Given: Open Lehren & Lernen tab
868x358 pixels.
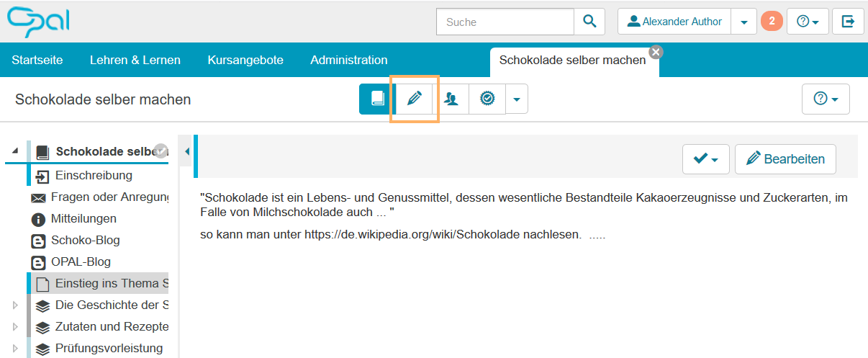Looking at the screenshot, I should pos(135,61).
